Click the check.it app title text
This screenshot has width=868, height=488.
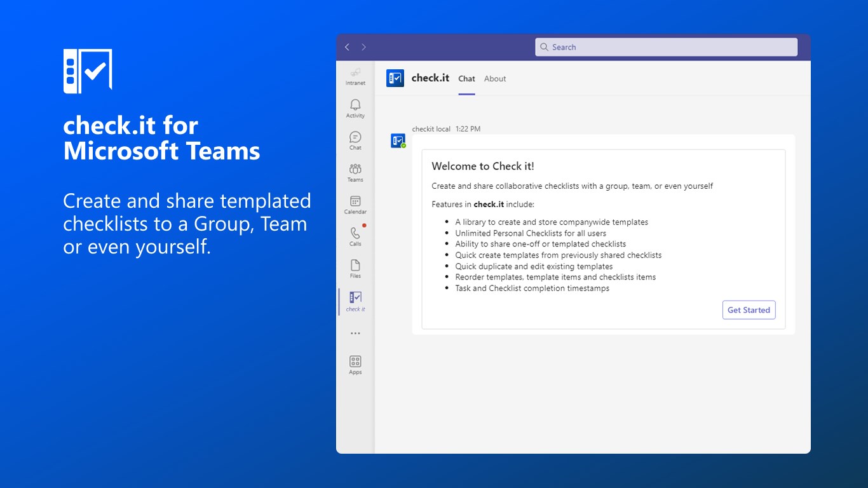tap(430, 78)
